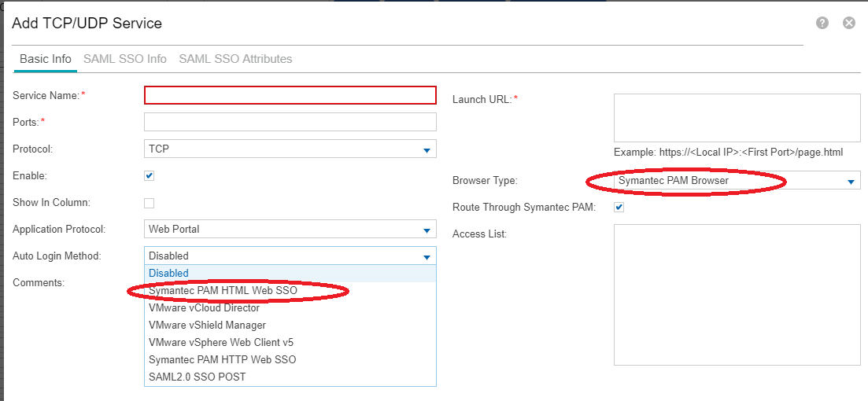Click the Launch URL text area
The width and height of the screenshot is (868, 401).
(737, 117)
